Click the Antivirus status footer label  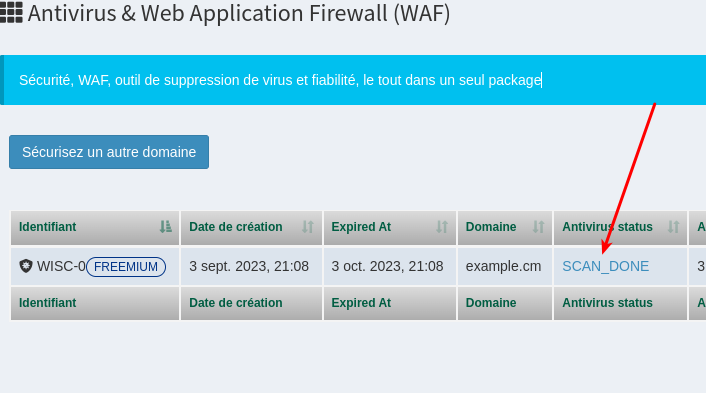click(x=607, y=303)
